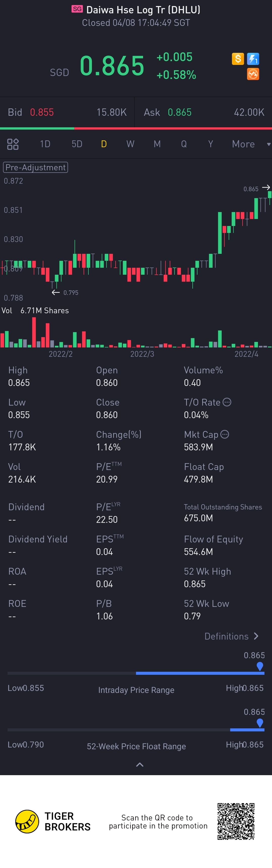Screen dimensions: 272x868
Task: Switch chart to 5D view
Action: [x=77, y=144]
